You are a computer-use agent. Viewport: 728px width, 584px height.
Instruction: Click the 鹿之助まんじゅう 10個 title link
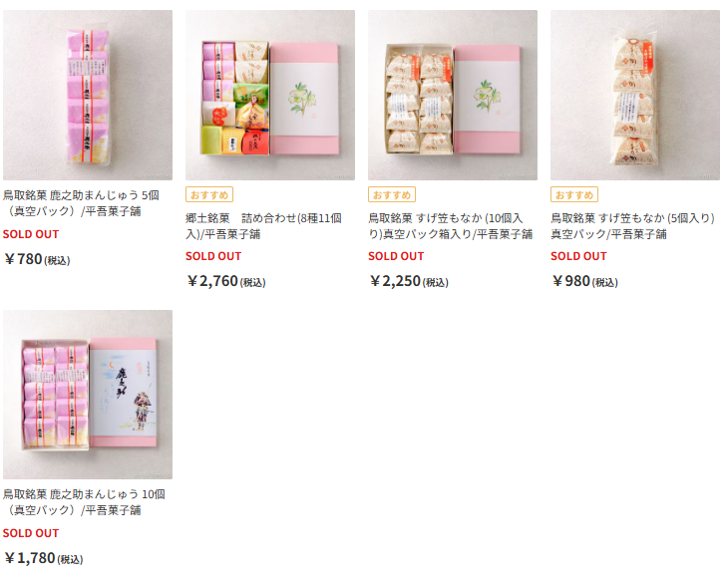(84, 502)
